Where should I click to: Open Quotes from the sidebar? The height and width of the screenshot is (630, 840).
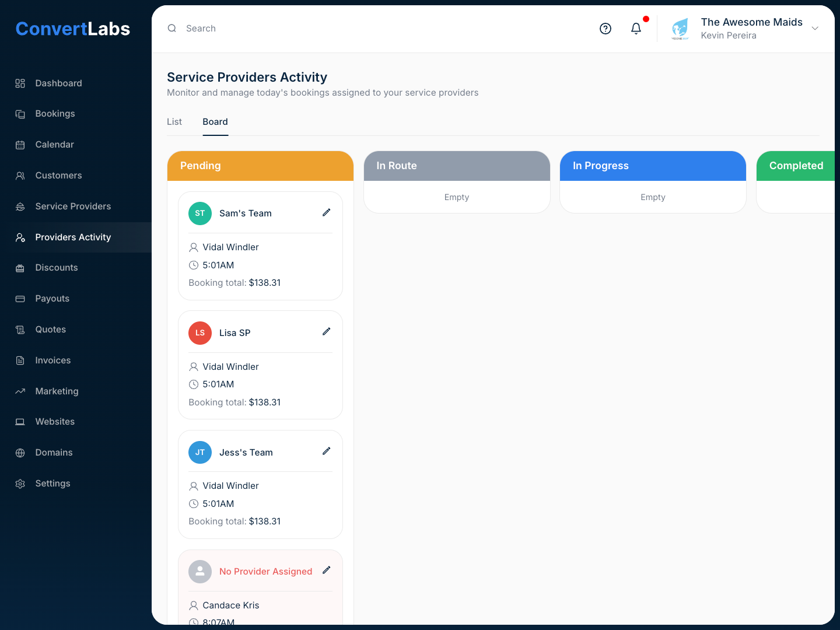76,330
